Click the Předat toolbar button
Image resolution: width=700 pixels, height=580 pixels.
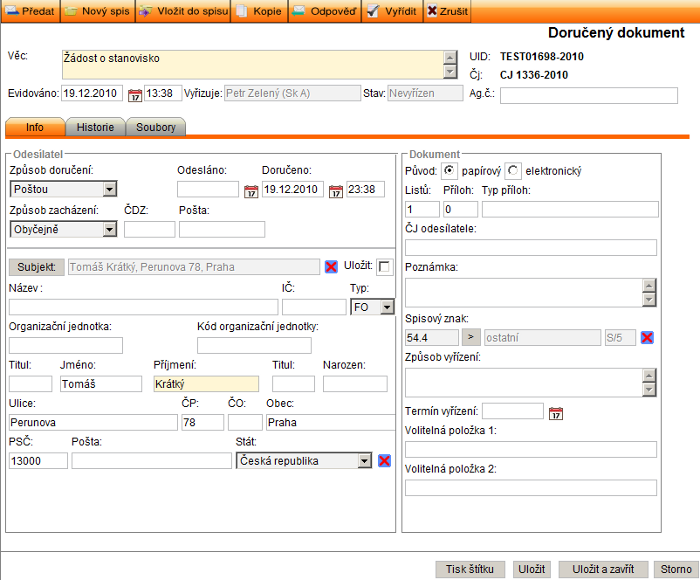[30, 11]
